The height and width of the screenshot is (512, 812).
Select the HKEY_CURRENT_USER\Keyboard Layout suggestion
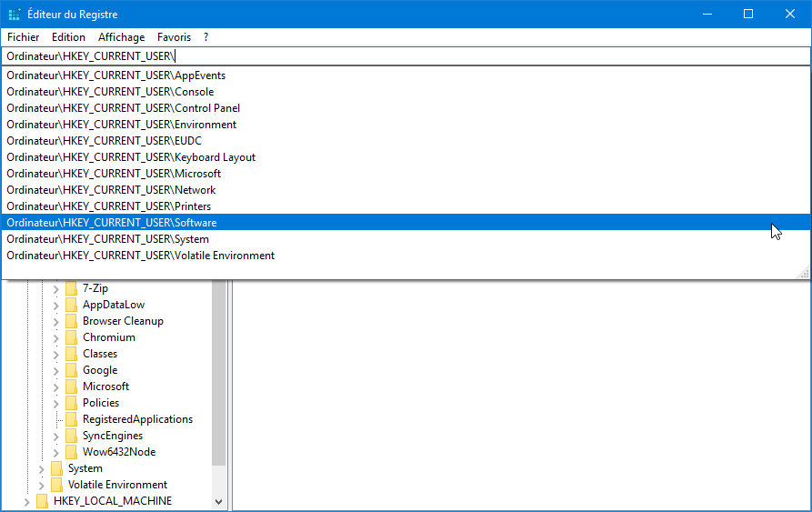[x=406, y=157]
